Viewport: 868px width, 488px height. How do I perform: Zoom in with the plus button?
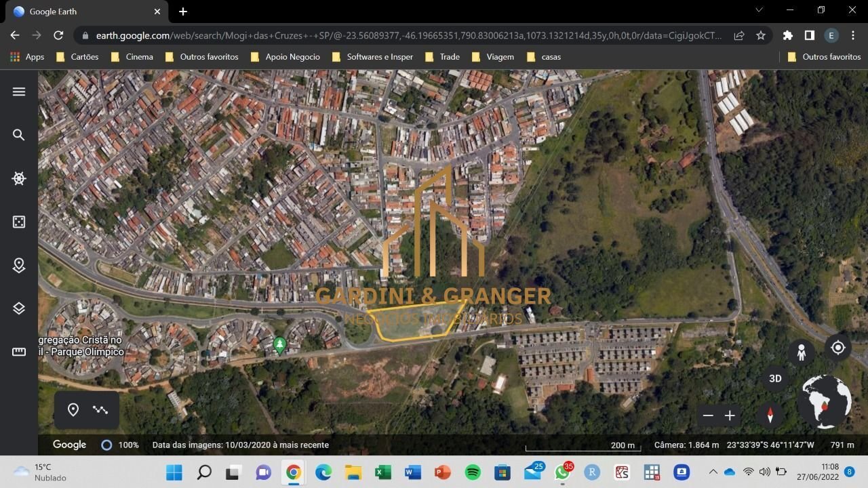pyautogui.click(x=730, y=415)
